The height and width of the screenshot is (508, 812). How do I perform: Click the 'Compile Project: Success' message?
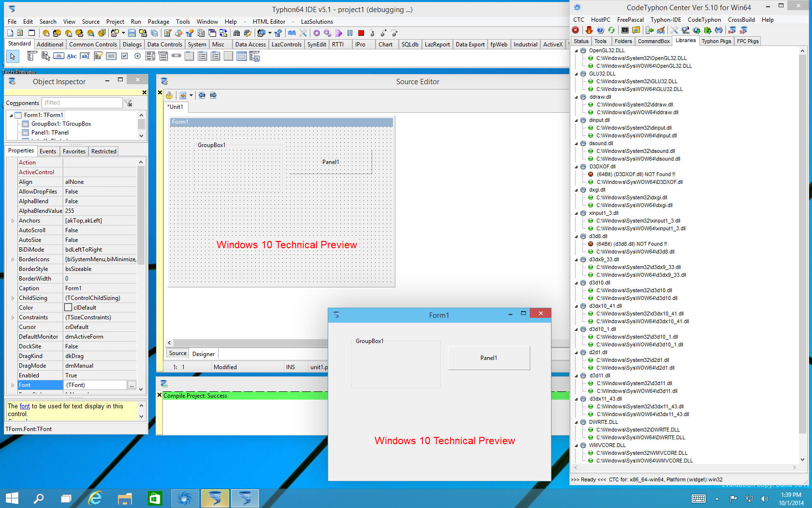point(195,396)
